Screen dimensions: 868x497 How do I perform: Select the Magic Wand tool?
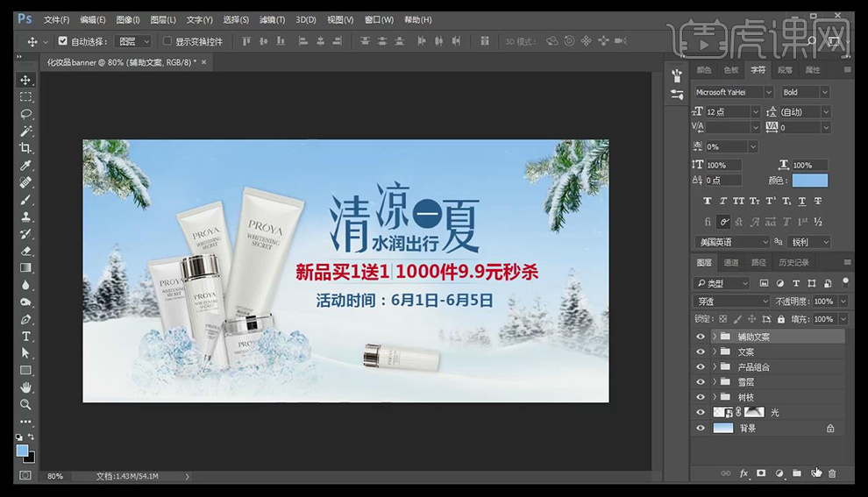pos(25,131)
